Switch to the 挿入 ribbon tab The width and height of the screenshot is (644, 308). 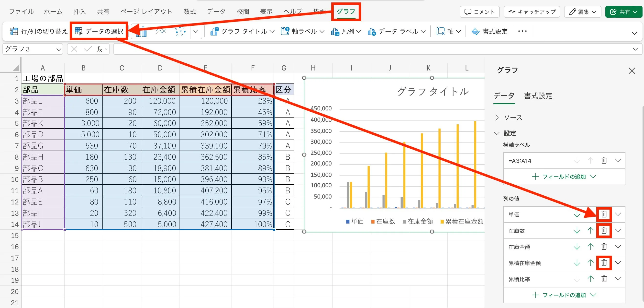pyautogui.click(x=80, y=12)
